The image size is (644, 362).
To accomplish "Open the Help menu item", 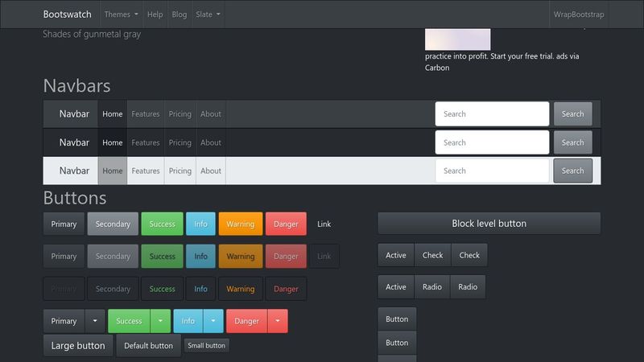I will [155, 14].
